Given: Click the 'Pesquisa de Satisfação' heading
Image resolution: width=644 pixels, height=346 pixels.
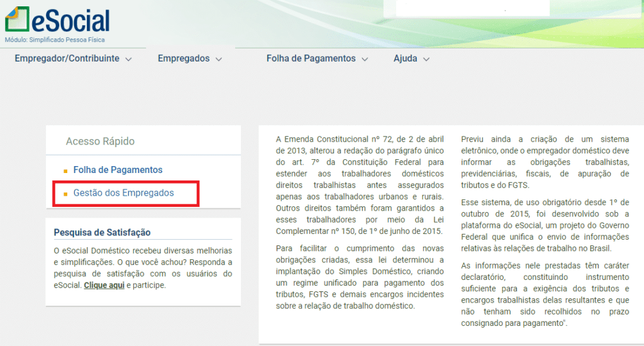Looking at the screenshot, I should pos(102,232).
